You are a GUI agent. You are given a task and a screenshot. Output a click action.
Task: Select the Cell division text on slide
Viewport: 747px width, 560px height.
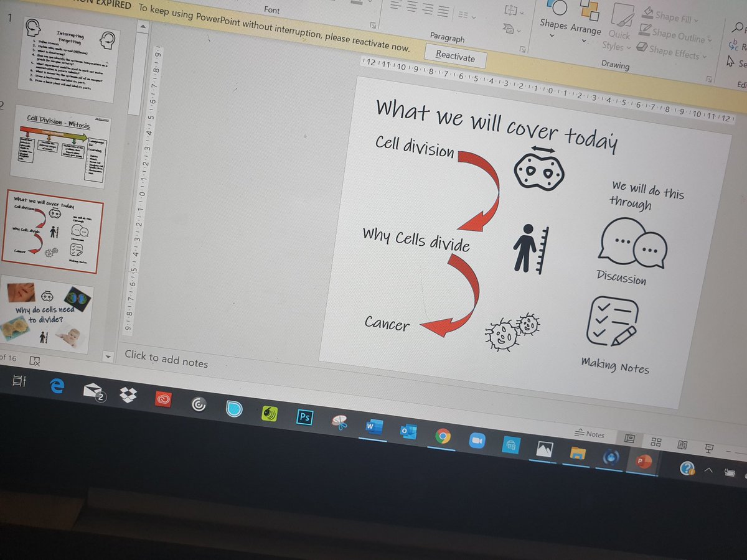(415, 146)
